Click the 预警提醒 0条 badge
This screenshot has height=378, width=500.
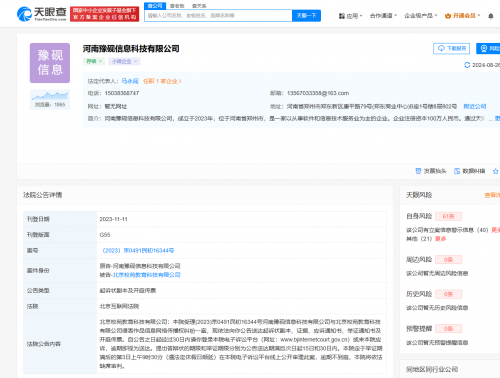(x=449, y=329)
